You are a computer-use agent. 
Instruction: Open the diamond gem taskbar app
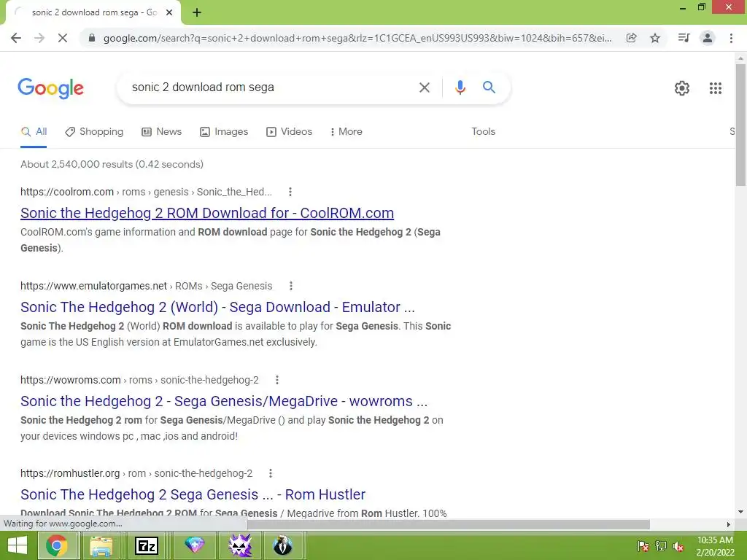pos(194,545)
